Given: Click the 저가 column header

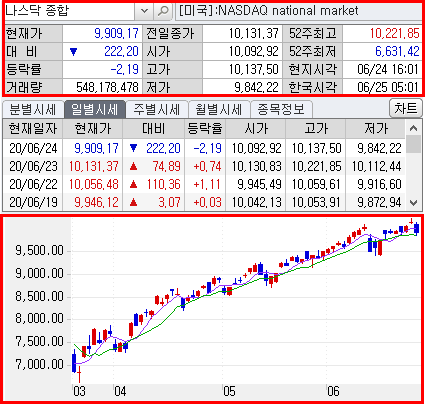Looking at the screenshot, I should pos(376,128).
